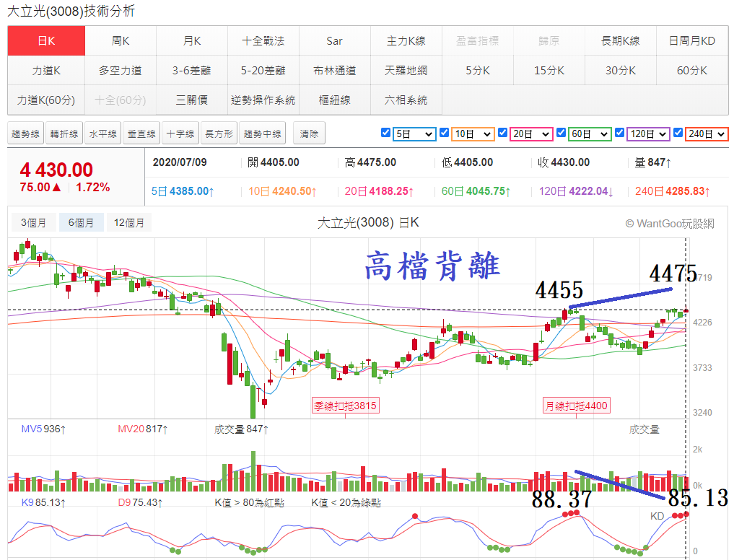734x560 pixels.
Task: Click the MV5 936 volume label
Action: click(x=43, y=429)
